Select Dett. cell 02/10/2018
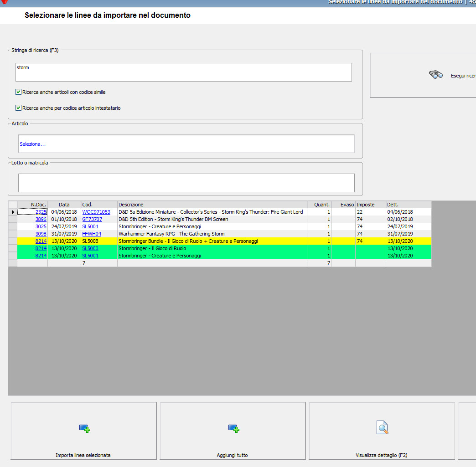Screen dimensions: 476x467 point(409,219)
